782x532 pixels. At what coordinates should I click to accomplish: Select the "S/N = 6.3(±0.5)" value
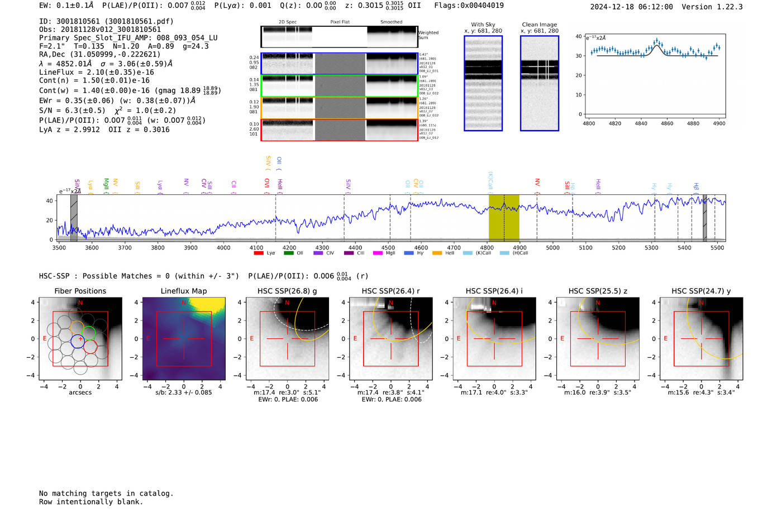pyautogui.click(x=72, y=110)
